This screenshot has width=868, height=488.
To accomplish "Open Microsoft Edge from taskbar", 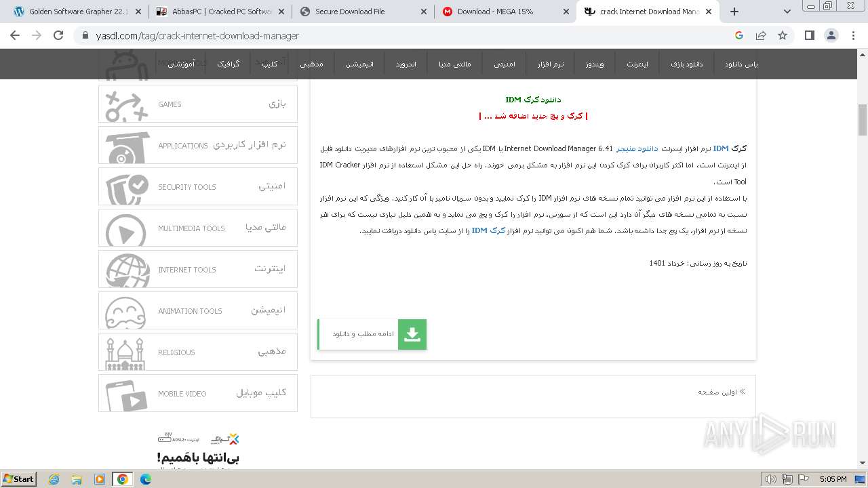I will (146, 479).
